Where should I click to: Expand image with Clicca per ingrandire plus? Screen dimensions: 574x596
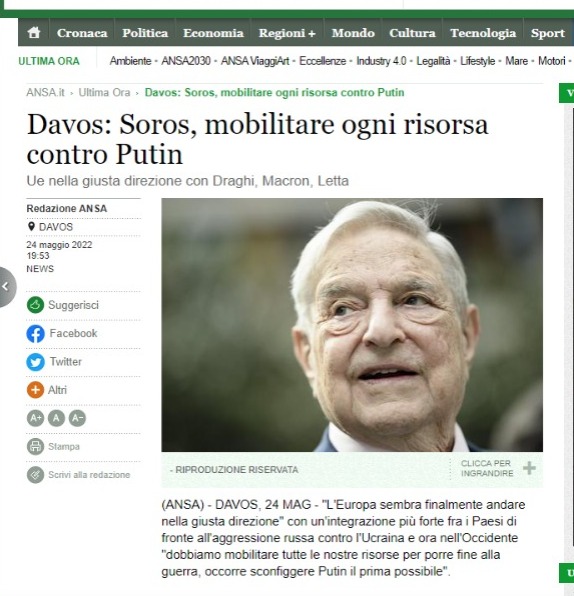529,468
